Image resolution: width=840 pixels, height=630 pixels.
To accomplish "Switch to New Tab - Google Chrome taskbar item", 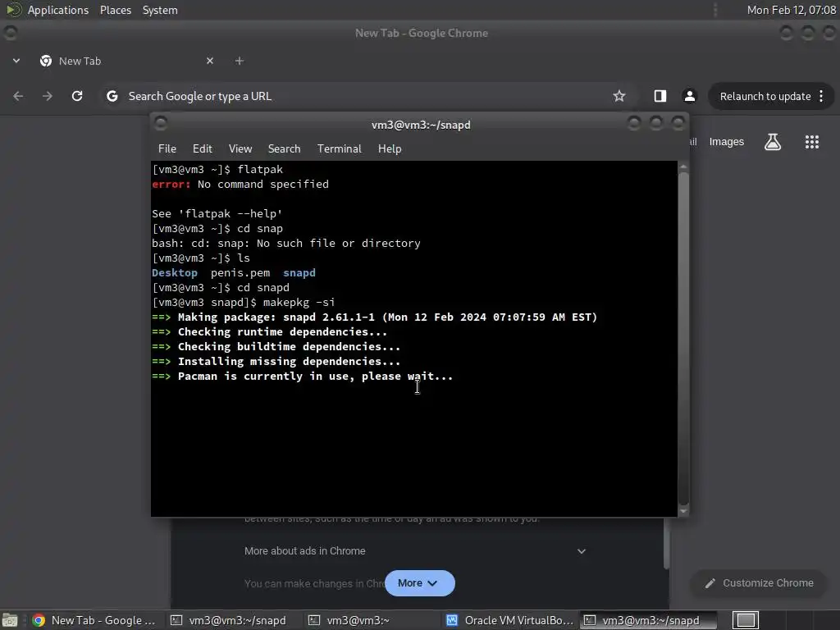I will 94,620.
